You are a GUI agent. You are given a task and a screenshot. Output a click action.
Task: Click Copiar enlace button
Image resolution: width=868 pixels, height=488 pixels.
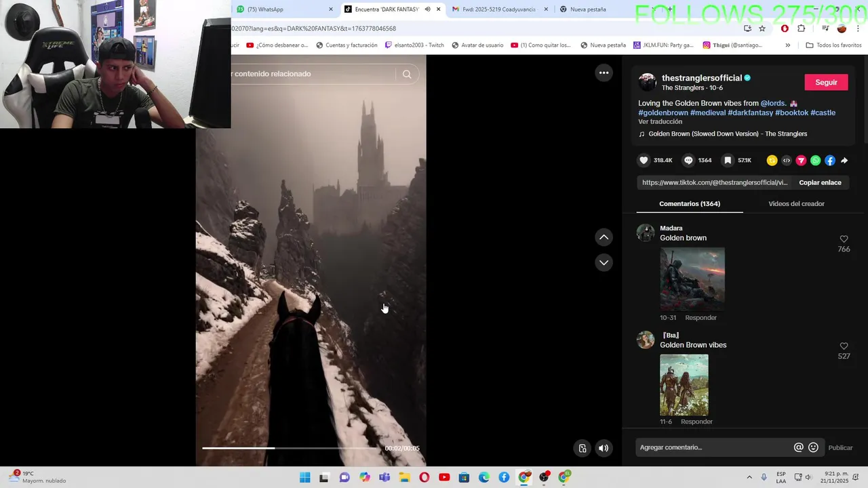(820, 182)
